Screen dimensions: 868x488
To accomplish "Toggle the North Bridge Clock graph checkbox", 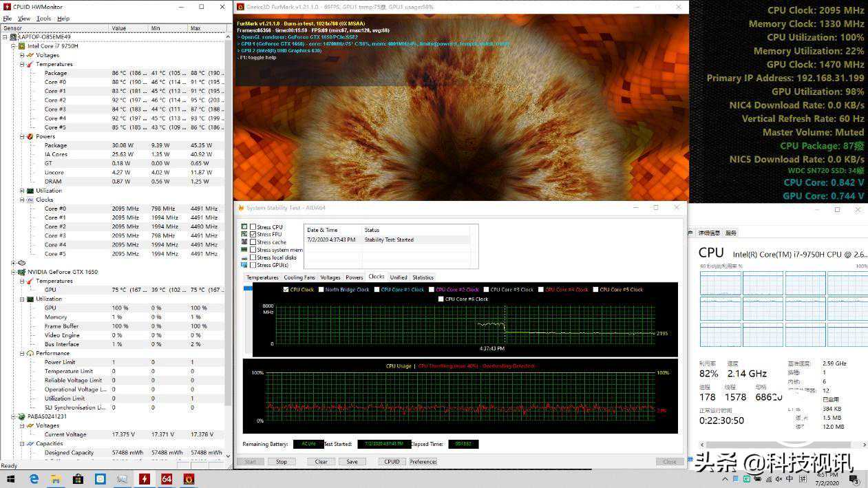I will tap(320, 290).
